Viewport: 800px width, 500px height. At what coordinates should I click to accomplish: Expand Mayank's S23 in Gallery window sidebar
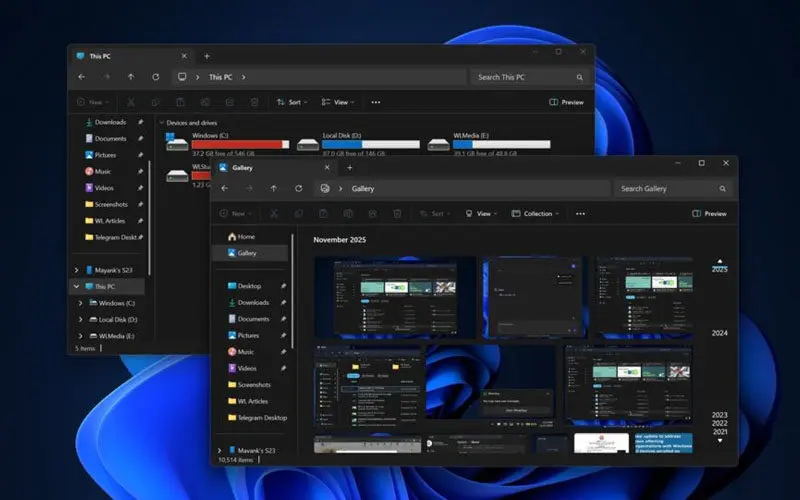219,451
